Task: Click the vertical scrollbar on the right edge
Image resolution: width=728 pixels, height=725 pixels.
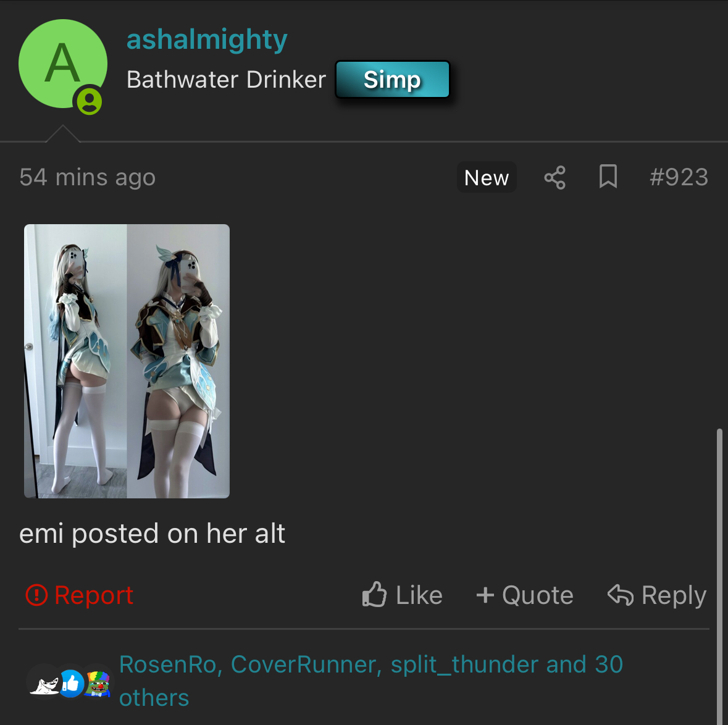Action: (x=719, y=576)
